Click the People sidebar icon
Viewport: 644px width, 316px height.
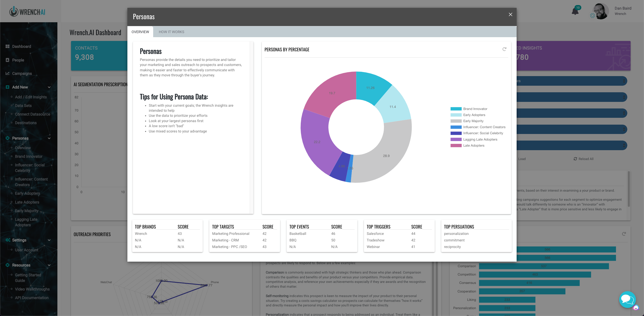pos(8,60)
